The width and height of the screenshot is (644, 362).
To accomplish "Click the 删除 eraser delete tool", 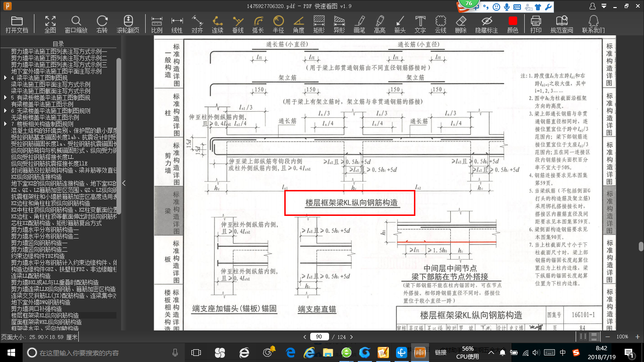I will pyautogui.click(x=461, y=25).
